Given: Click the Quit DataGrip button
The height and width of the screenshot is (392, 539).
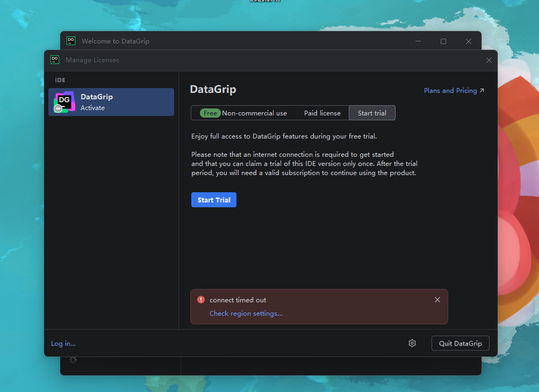Looking at the screenshot, I should [x=461, y=343].
